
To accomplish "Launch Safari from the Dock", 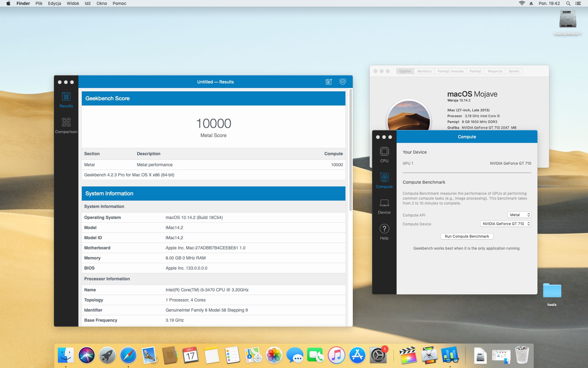I will pyautogui.click(x=128, y=355).
